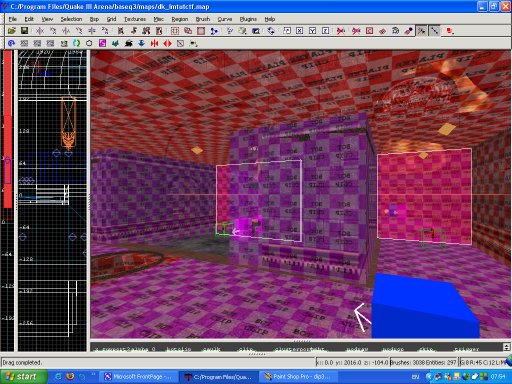
Task: Click the red C square toolbar icon
Action: tap(369, 31)
